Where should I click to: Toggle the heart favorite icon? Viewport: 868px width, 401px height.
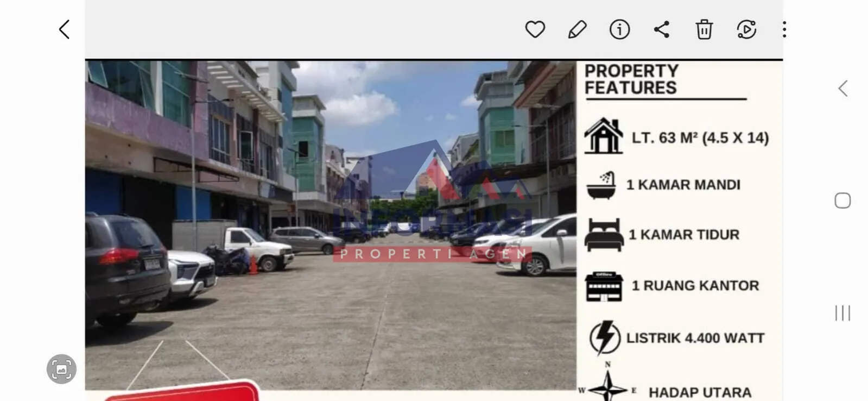(x=535, y=29)
